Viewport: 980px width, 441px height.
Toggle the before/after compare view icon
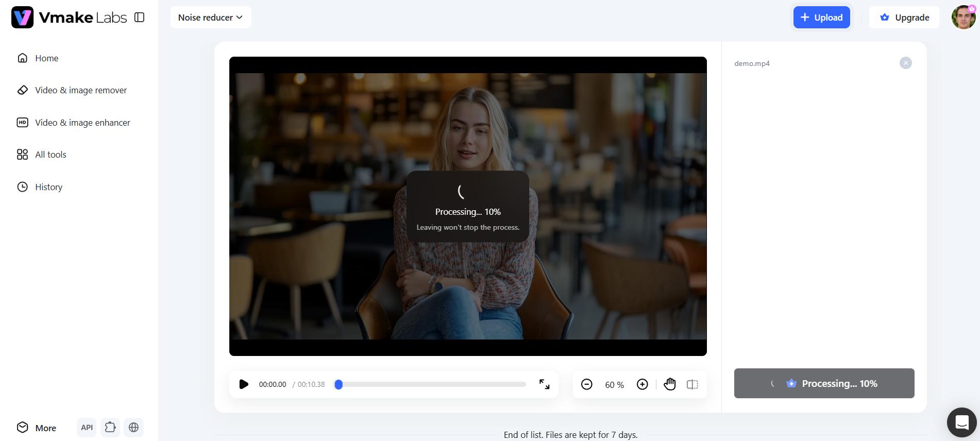click(692, 384)
